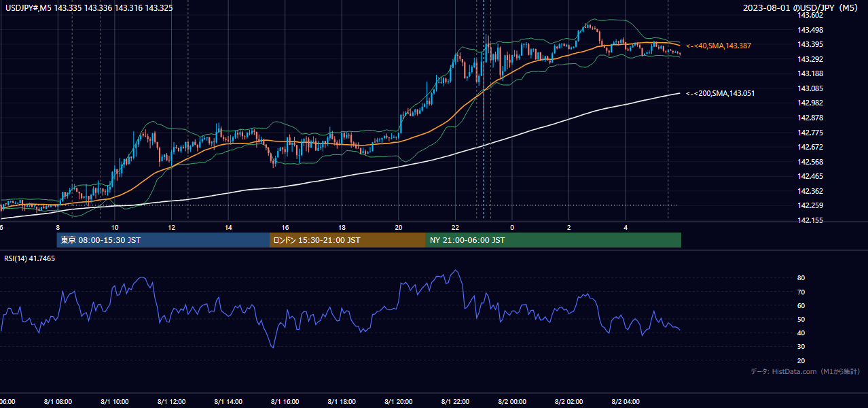The height and width of the screenshot is (408, 868).
Task: Click the 200 SMA 143.051 label
Action: click(x=720, y=94)
